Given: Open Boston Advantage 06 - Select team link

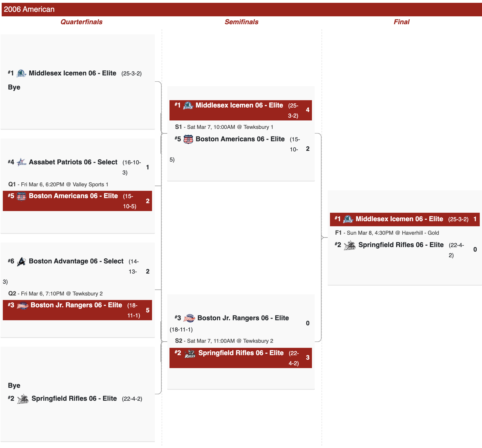Looking at the screenshot, I should pos(76,261).
